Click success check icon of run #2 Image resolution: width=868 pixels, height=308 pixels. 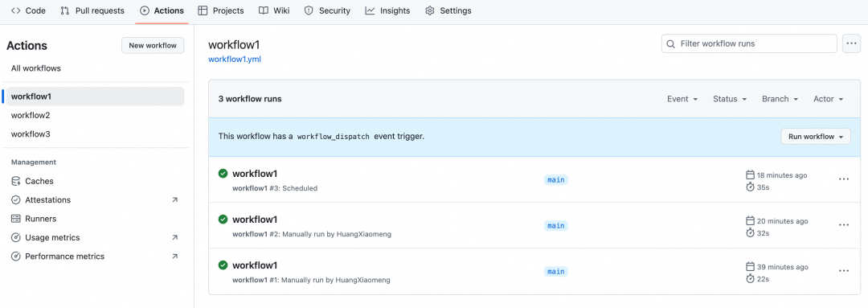click(x=223, y=220)
